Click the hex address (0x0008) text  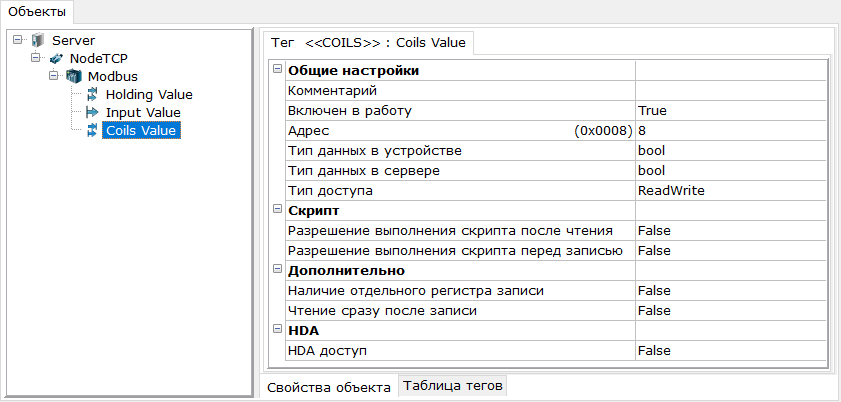point(603,131)
